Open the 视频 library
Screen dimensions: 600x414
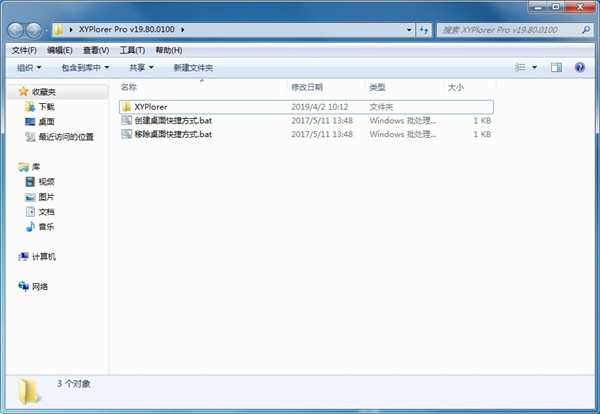click(46, 182)
